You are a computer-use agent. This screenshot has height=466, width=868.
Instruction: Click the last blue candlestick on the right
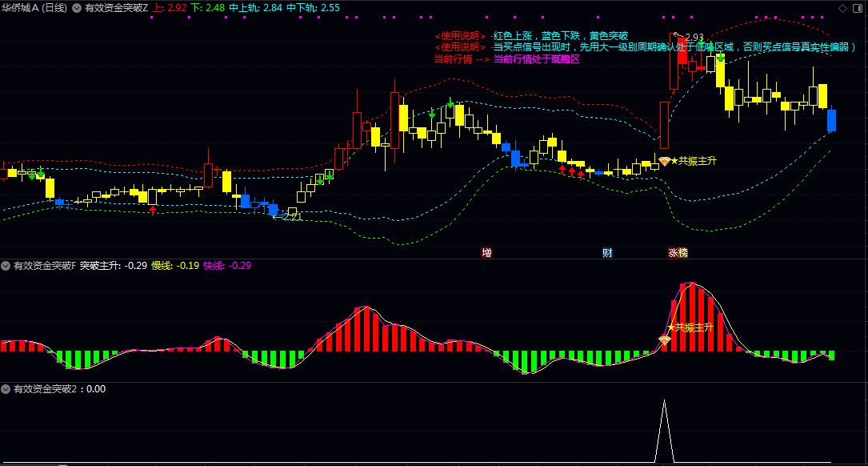pyautogui.click(x=831, y=120)
